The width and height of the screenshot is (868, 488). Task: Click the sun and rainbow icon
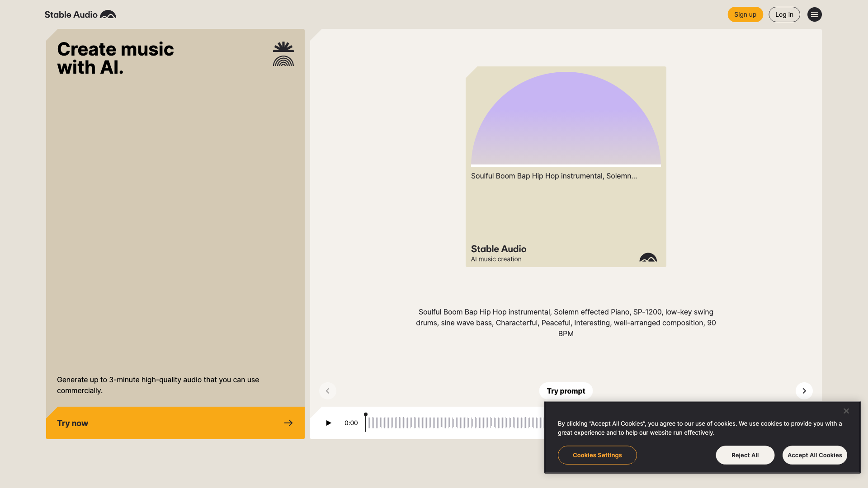point(283,54)
